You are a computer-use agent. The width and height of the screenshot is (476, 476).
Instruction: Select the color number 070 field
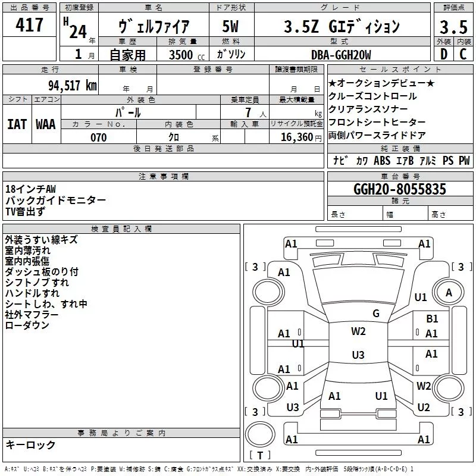[99, 137]
